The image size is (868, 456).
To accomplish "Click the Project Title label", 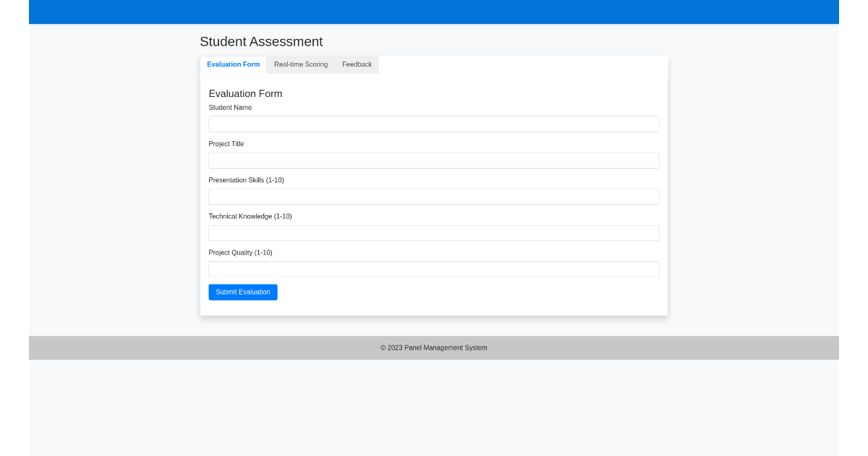I will pyautogui.click(x=226, y=143).
